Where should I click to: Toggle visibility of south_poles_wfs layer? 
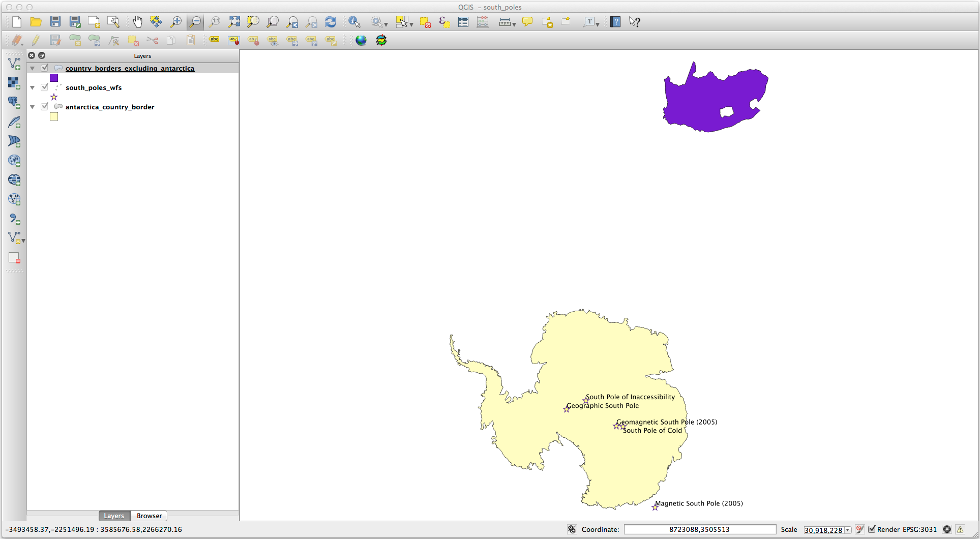pos(45,87)
